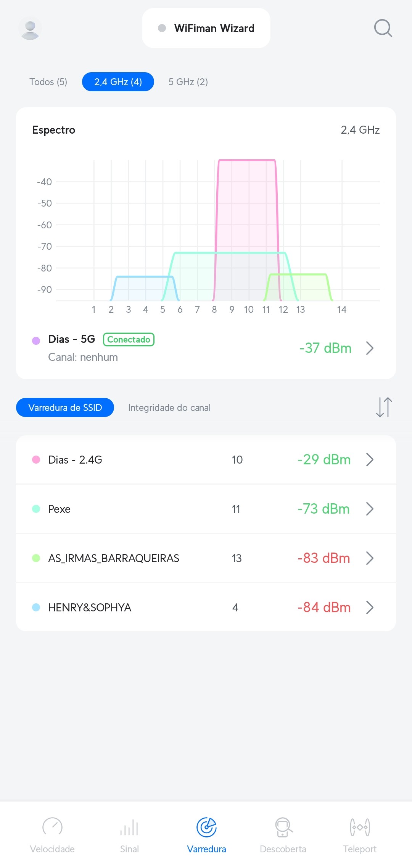The height and width of the screenshot is (868, 412).
Task: Click the green AS_IRMAS_BARRAQUEIRAS color dot
Action: click(36, 558)
